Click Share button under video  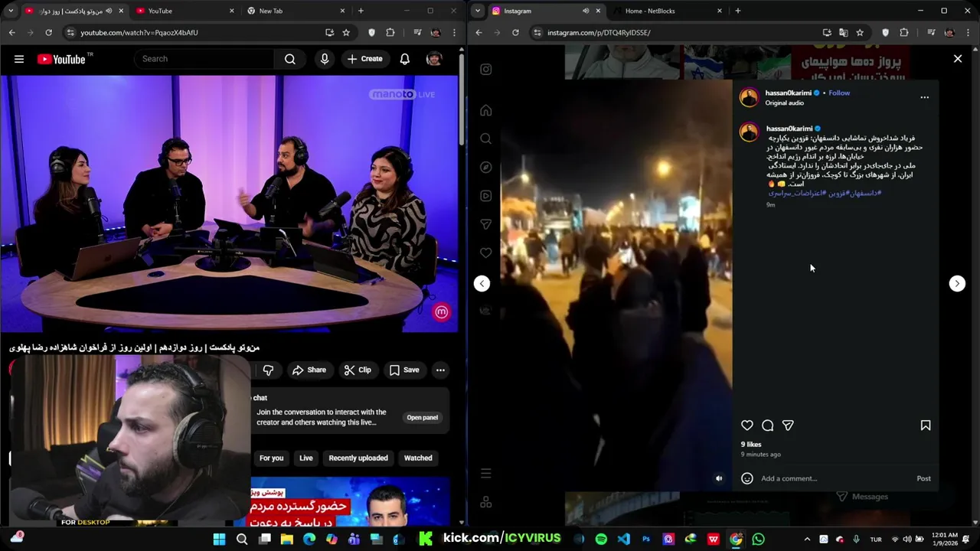tap(309, 370)
